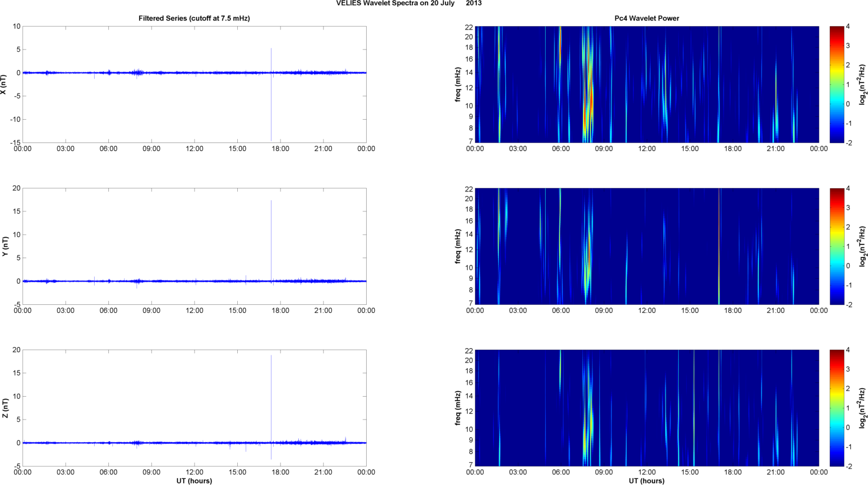The image size is (868, 485).
Task: Click the X (nT) axis label
Action: tap(4, 84)
